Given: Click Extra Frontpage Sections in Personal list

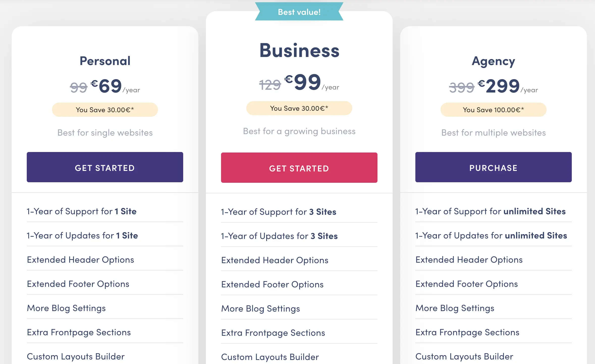Looking at the screenshot, I should click(x=79, y=332).
